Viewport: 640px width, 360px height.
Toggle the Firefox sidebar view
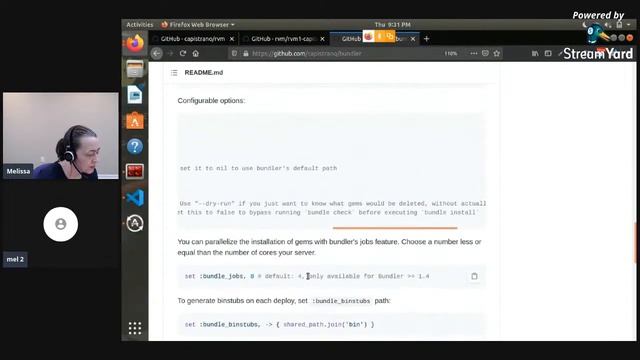(548, 53)
